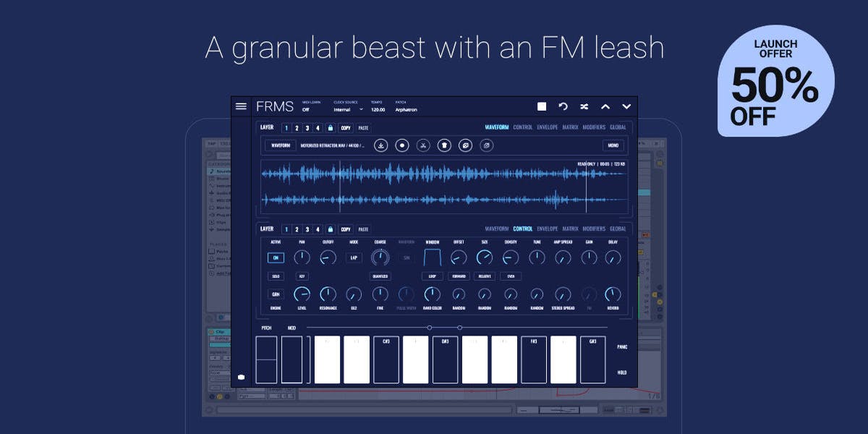Click COPY in the top Waveform panel
This screenshot has width=868, height=434.
tap(346, 128)
